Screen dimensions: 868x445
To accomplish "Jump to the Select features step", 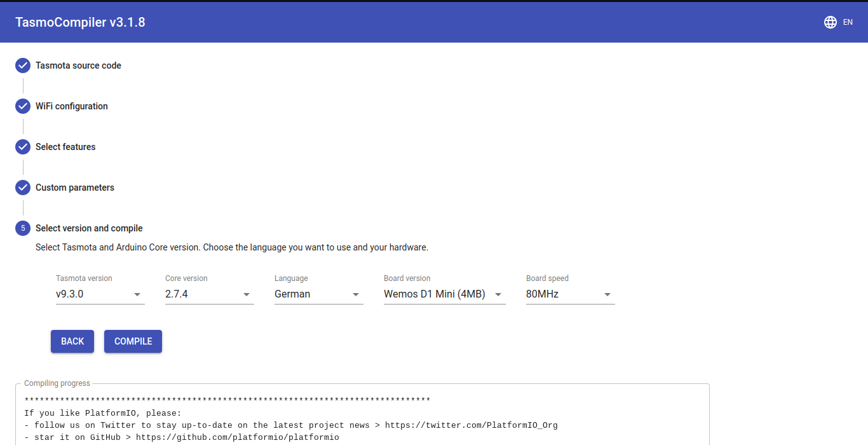I will (65, 147).
